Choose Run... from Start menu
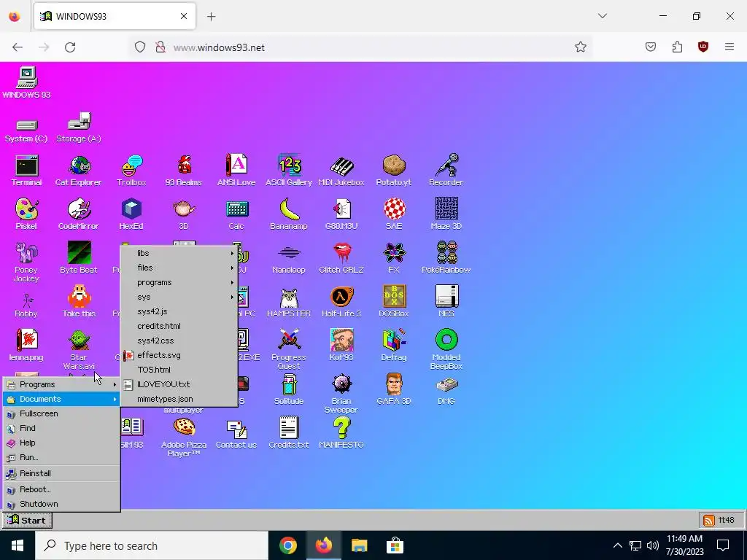Viewport: 747px width, 560px height. pos(61,457)
